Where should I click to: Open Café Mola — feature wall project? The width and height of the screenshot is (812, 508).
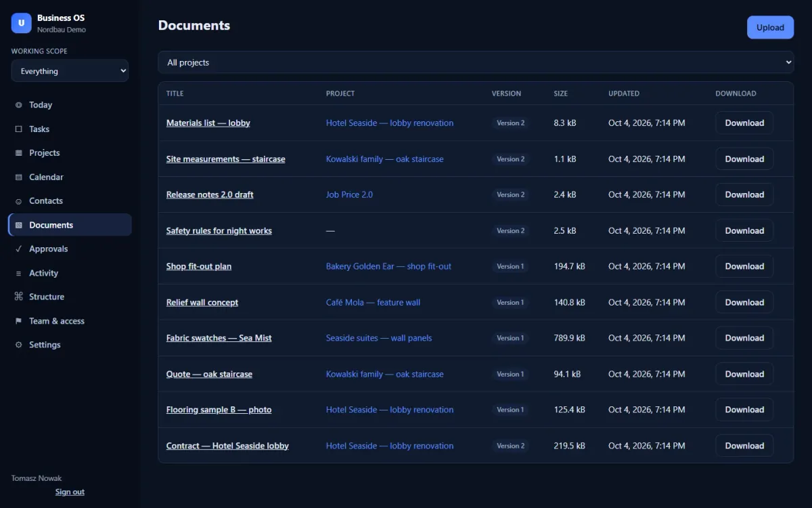point(373,303)
